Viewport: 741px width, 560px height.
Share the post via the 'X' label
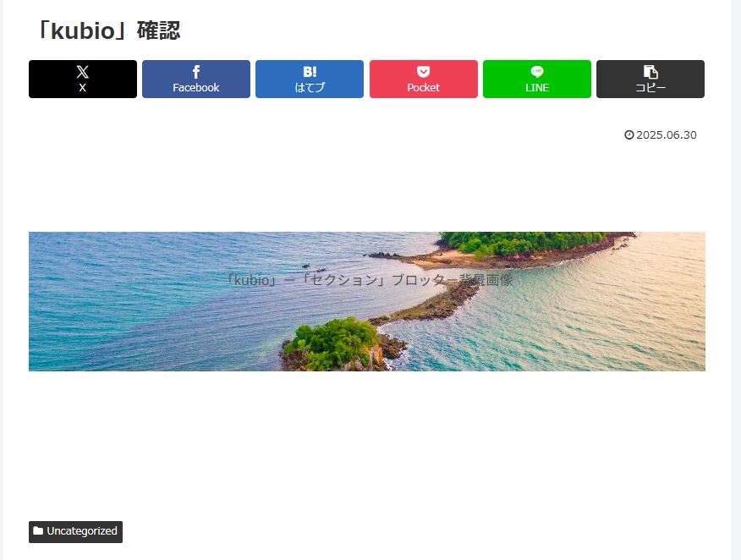tap(82, 88)
